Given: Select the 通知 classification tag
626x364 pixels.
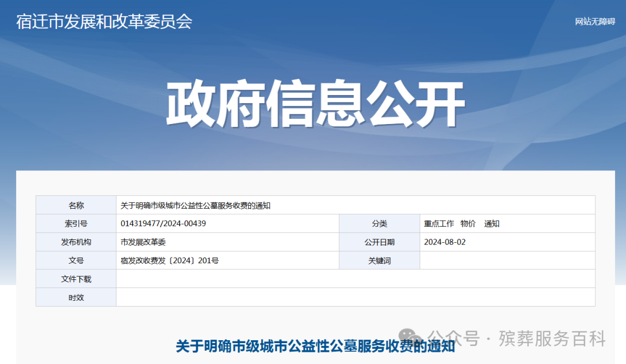Looking at the screenshot, I should pos(491,223).
